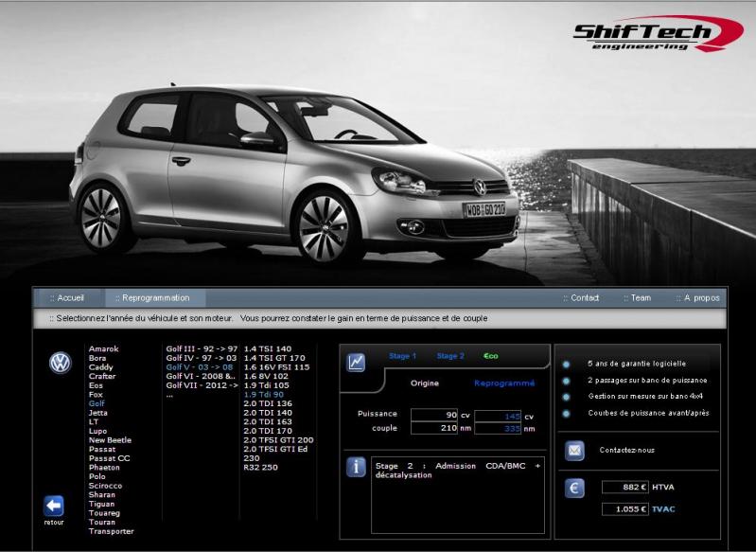Select the Lupo model
The height and width of the screenshot is (552, 756).
coord(97,432)
